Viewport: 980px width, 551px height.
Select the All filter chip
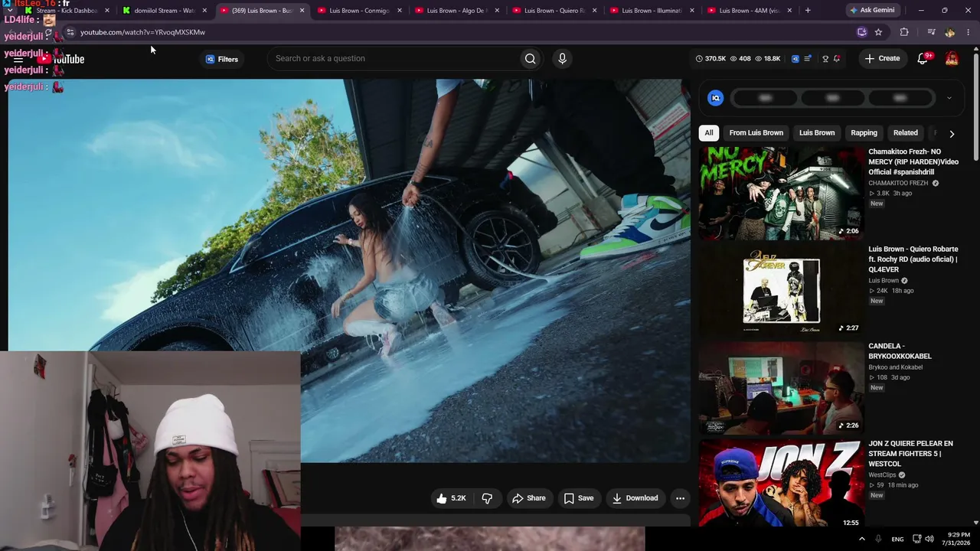pos(709,133)
